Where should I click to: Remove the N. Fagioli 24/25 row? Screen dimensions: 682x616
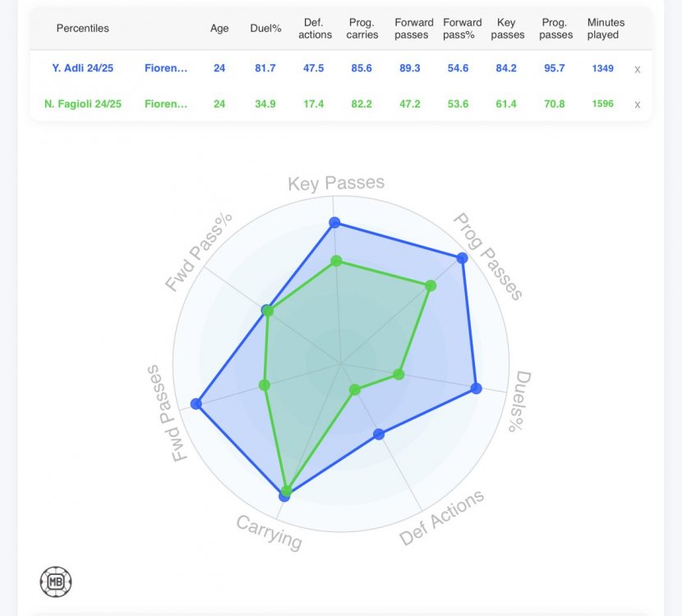tap(637, 105)
